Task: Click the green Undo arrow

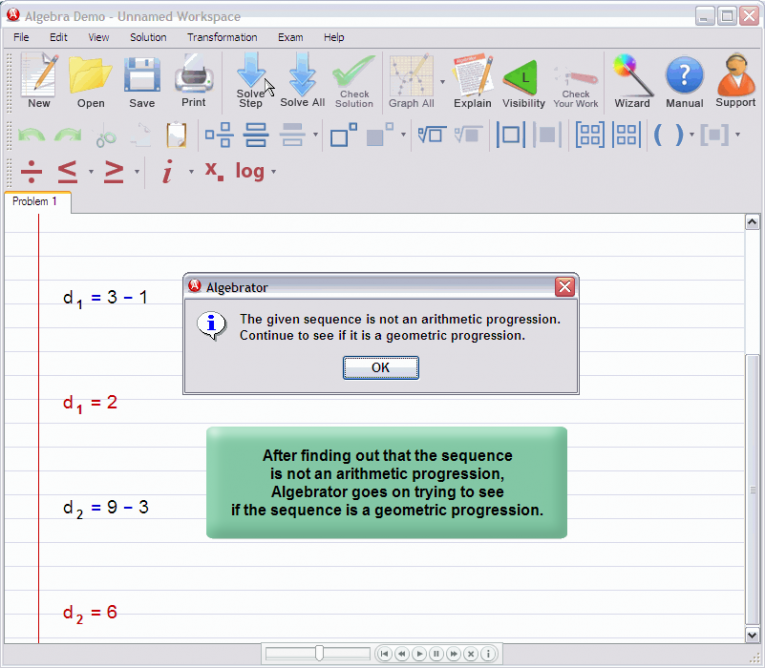Action: [31, 135]
